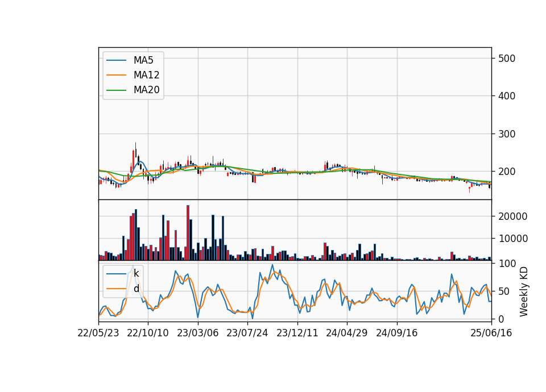546x392 pixels.
Task: Click the MA20 legend label
Action: click(146, 90)
